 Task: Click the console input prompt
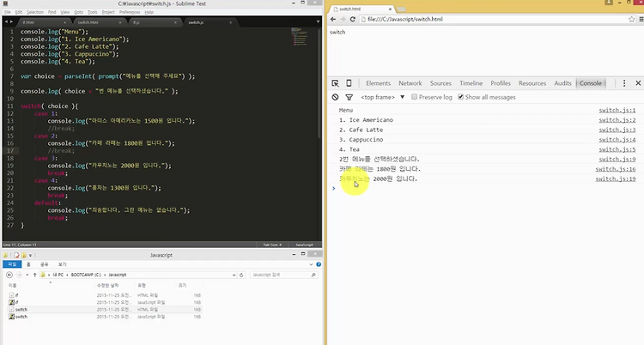[x=484, y=189]
